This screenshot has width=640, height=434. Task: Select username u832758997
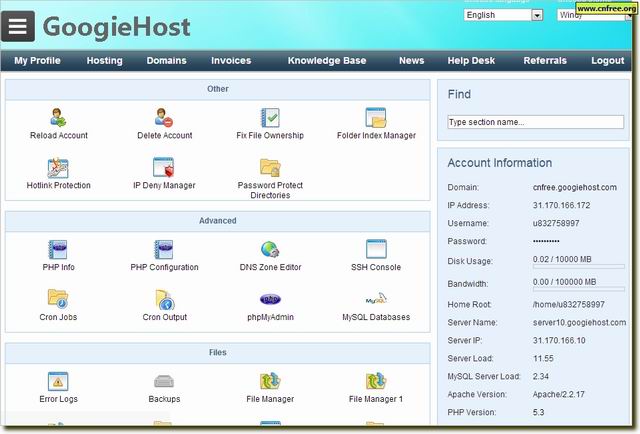pos(556,223)
